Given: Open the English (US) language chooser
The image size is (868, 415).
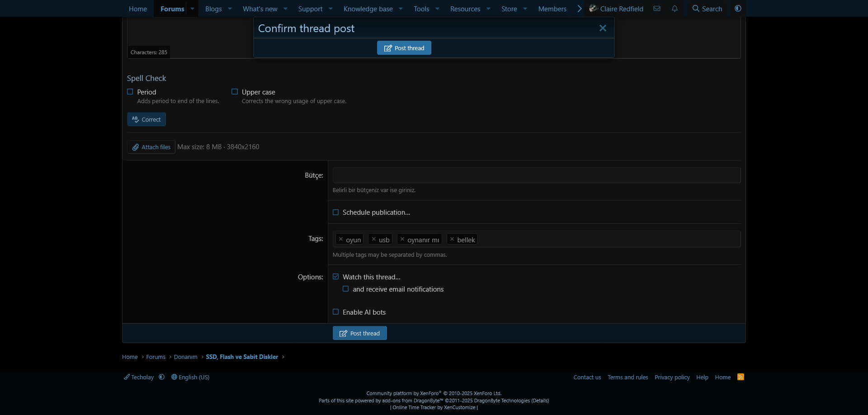Looking at the screenshot, I should click(190, 377).
